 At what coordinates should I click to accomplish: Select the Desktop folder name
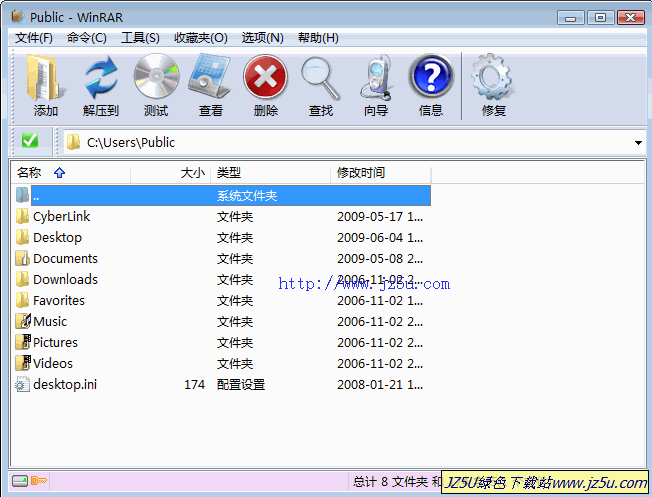(57, 237)
